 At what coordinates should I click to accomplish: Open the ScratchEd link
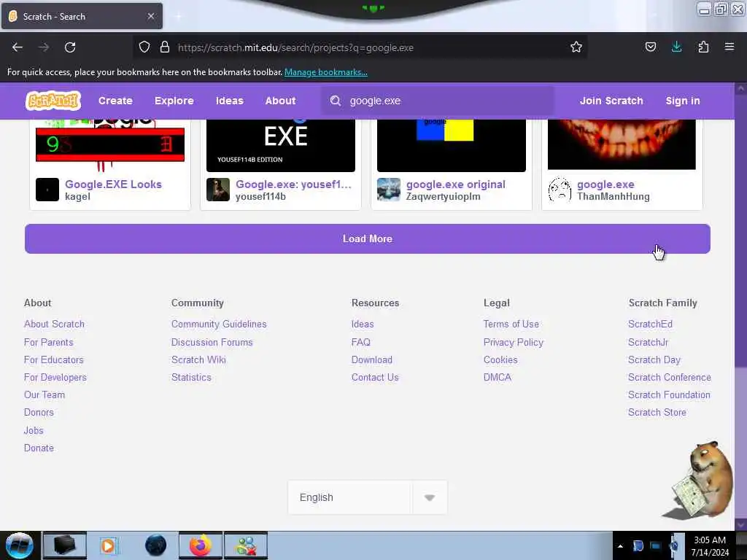click(x=650, y=324)
